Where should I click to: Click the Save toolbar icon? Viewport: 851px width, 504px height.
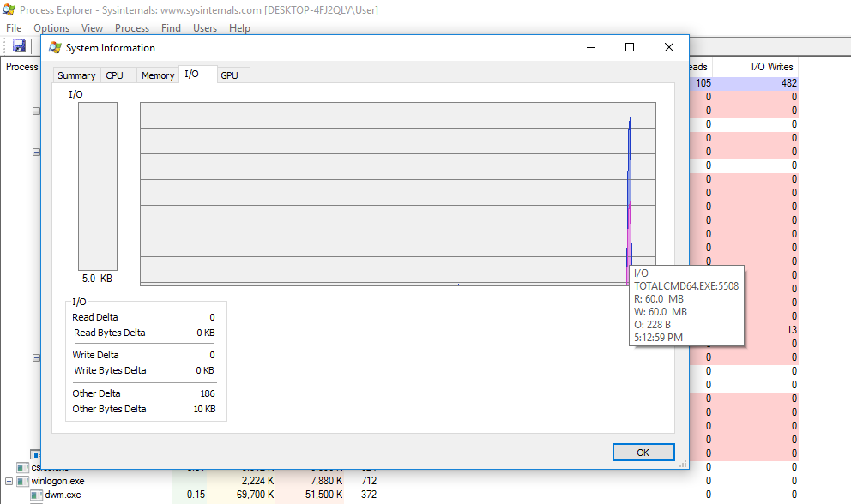(19, 45)
